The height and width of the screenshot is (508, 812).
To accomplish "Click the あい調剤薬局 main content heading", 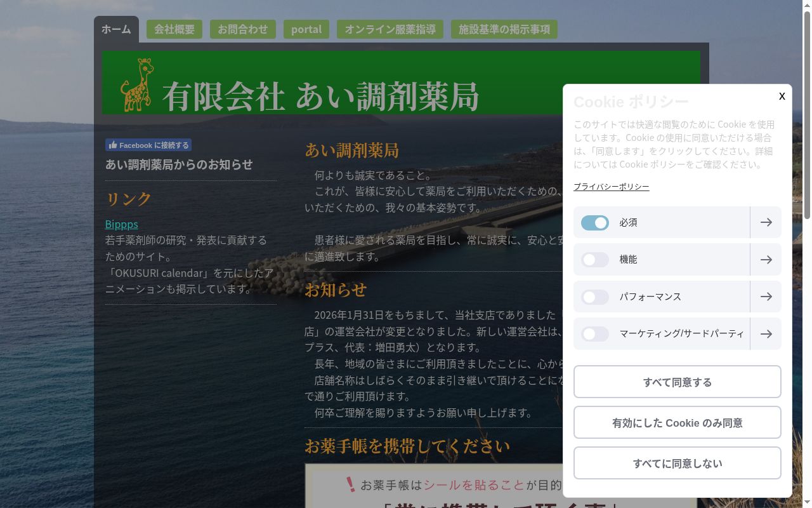I will point(351,150).
